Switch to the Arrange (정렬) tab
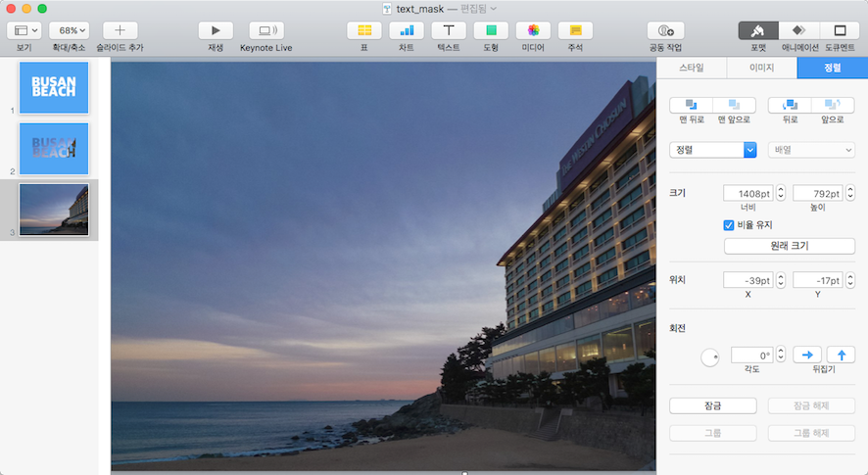The width and height of the screenshot is (868, 475). point(832,68)
